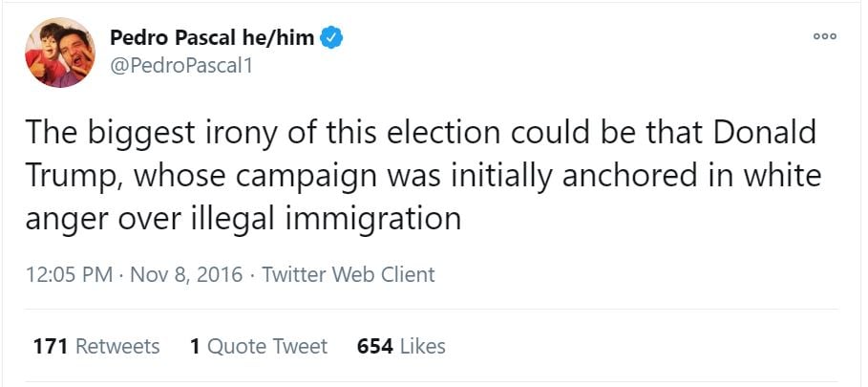Open the three-dot more options menu
The image size is (868, 387).
tap(824, 36)
